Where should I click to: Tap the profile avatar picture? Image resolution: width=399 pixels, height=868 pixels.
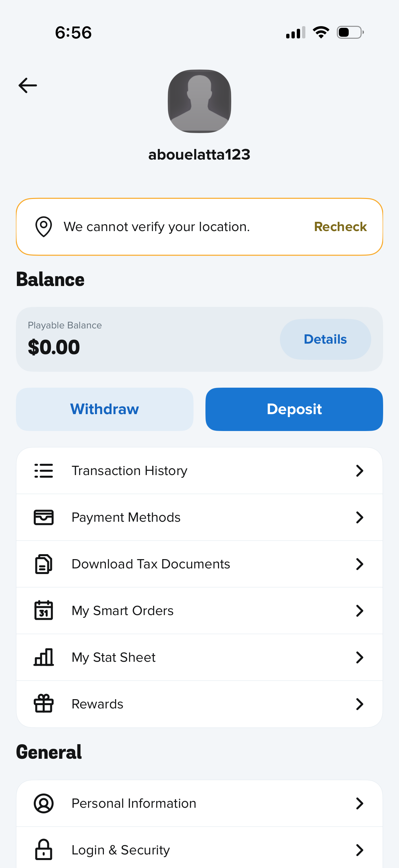[x=199, y=101]
